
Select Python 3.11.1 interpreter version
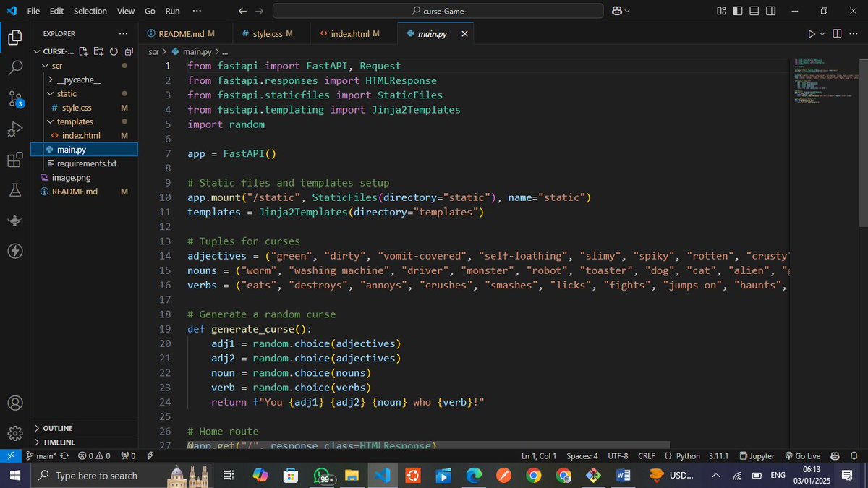(718, 456)
